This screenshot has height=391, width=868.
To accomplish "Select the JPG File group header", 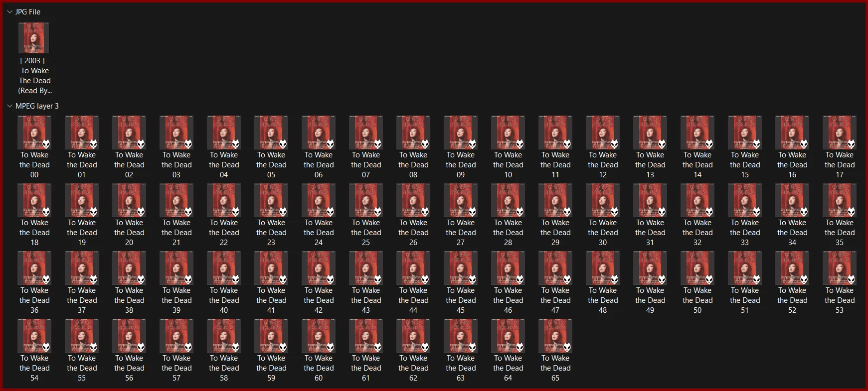I will click(28, 11).
